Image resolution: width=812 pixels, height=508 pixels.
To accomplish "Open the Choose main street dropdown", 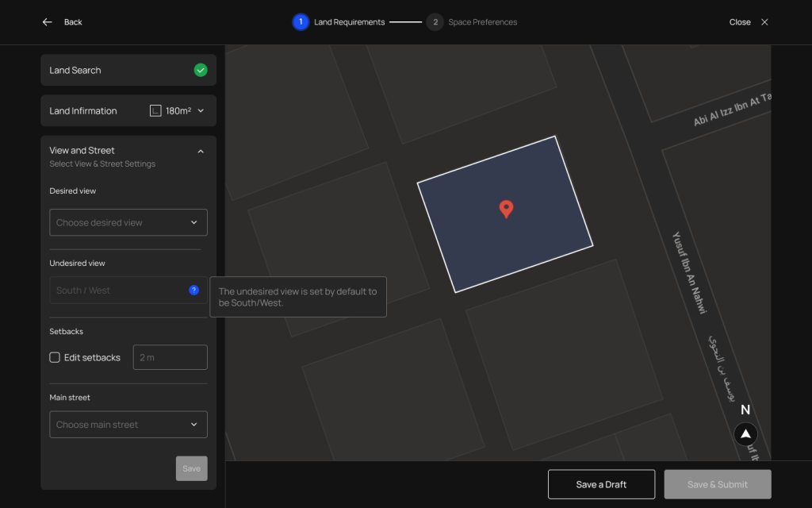I will click(128, 425).
